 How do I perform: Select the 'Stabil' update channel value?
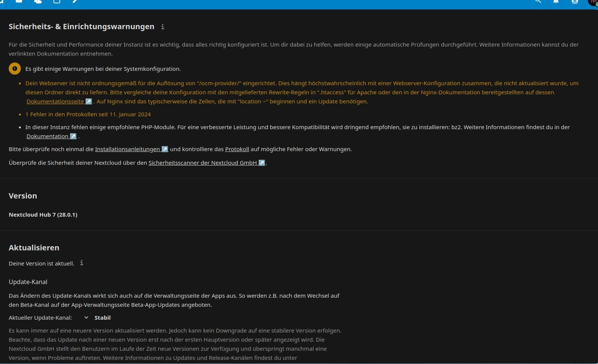tap(103, 318)
